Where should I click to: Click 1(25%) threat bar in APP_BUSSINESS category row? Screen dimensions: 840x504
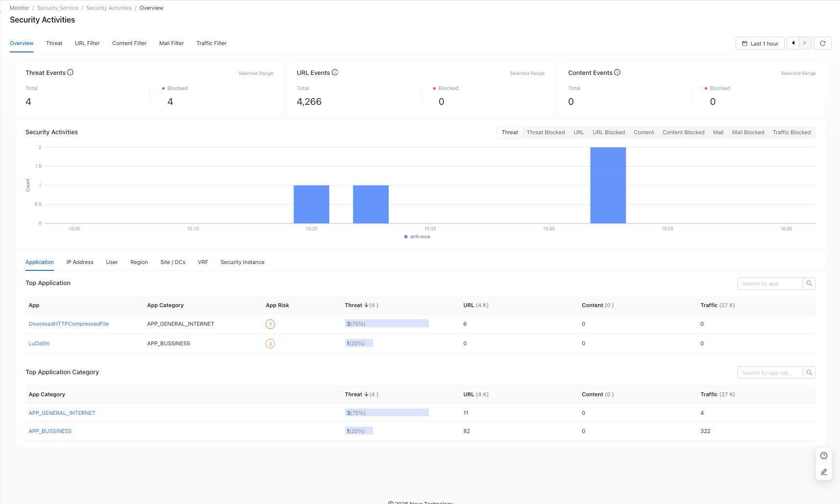359,431
